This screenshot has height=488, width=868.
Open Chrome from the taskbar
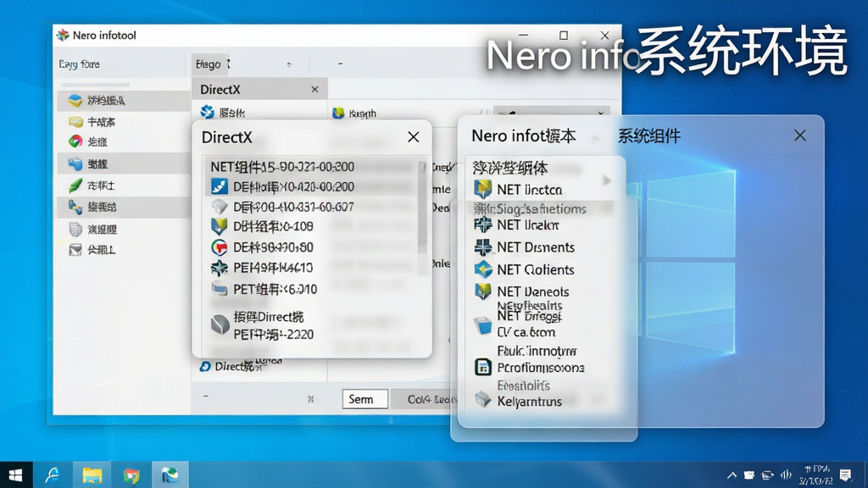[x=131, y=474]
